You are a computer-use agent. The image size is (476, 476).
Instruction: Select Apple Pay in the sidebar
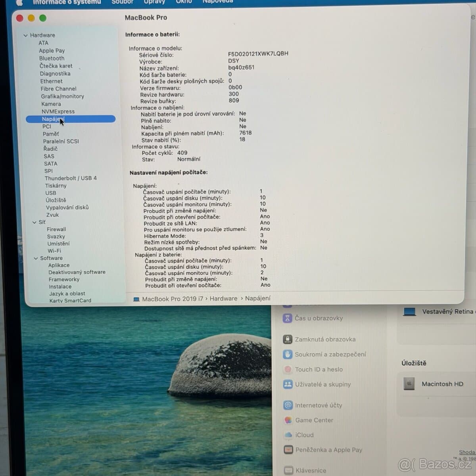(x=52, y=50)
